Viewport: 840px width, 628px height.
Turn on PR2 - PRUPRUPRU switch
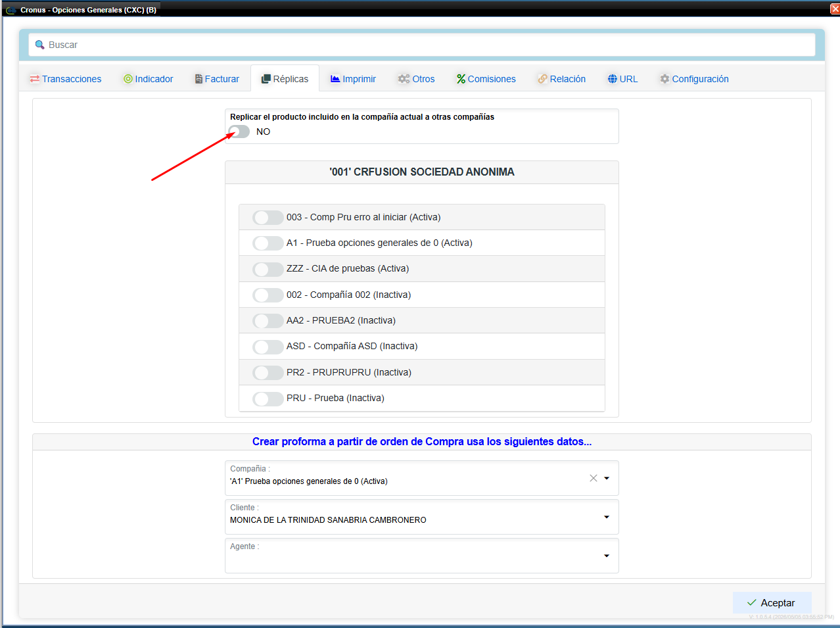click(268, 373)
